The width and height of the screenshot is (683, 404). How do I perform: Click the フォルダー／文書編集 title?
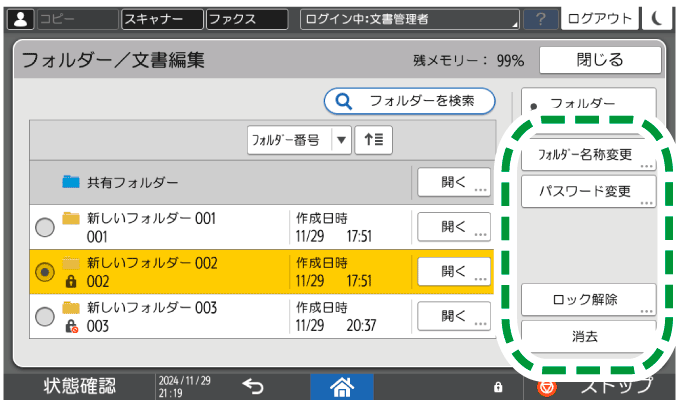[113, 60]
